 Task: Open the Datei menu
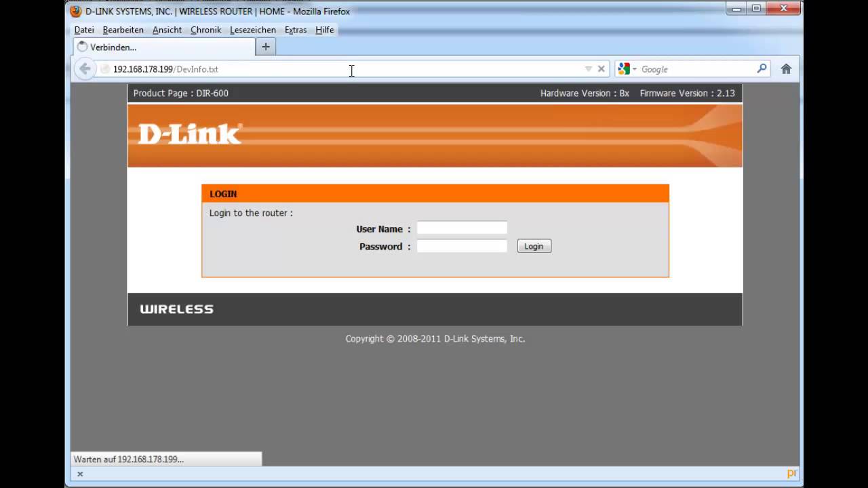[84, 30]
